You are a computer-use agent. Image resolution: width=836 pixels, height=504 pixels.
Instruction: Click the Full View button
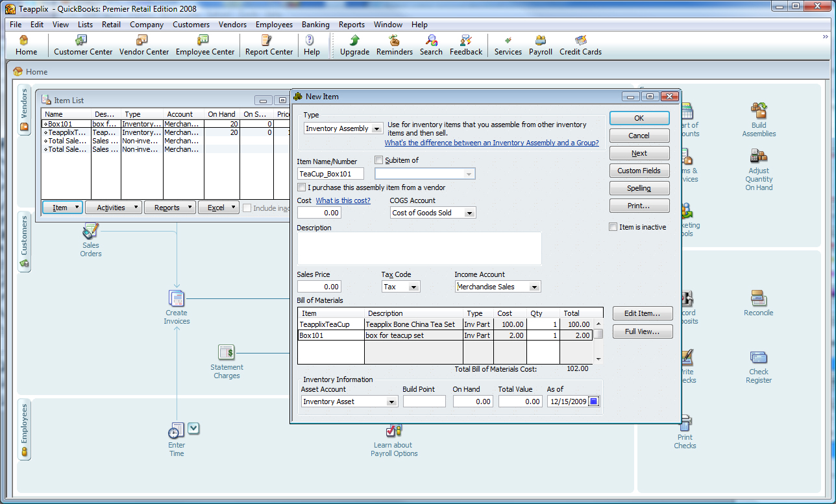[643, 331]
